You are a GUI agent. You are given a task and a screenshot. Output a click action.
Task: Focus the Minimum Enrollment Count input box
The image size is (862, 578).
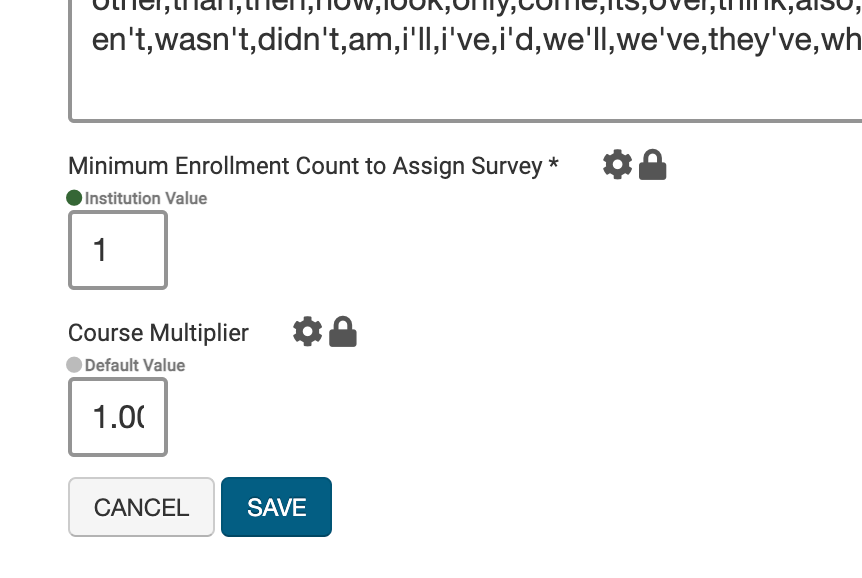pos(117,250)
